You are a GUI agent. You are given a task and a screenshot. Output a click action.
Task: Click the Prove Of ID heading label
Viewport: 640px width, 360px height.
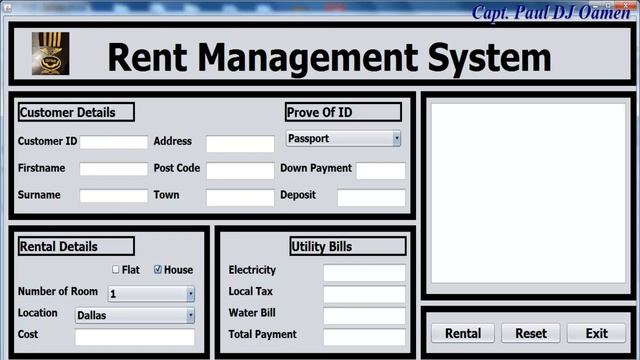click(343, 112)
